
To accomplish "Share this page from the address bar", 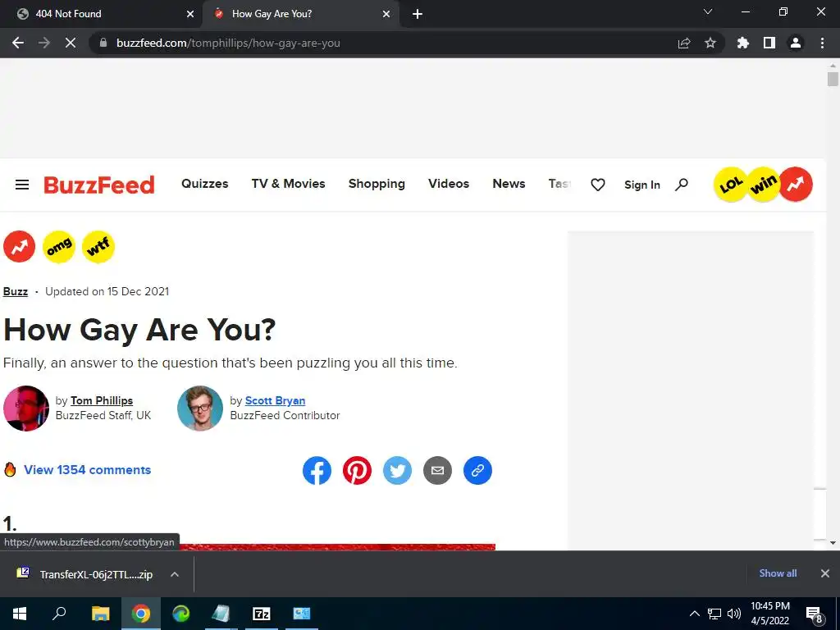I will point(684,43).
